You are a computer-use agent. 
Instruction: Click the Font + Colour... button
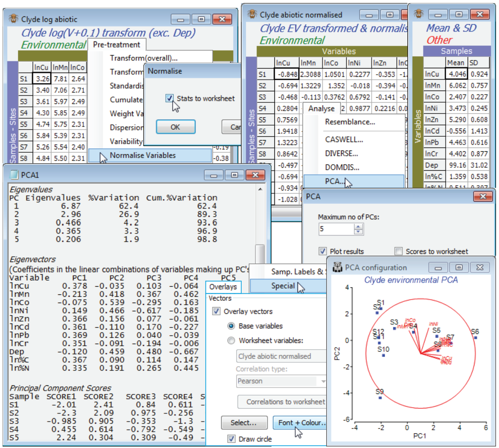[x=300, y=423]
